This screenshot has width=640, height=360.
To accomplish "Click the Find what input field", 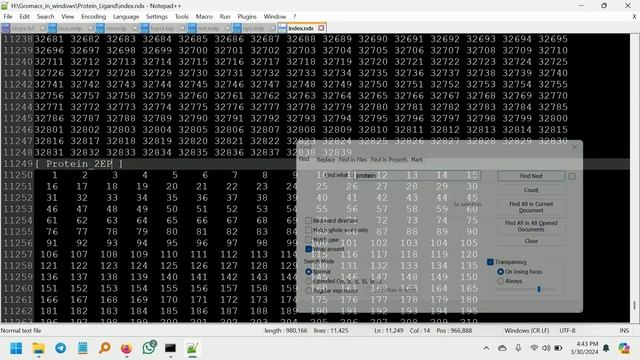I will 416,176.
